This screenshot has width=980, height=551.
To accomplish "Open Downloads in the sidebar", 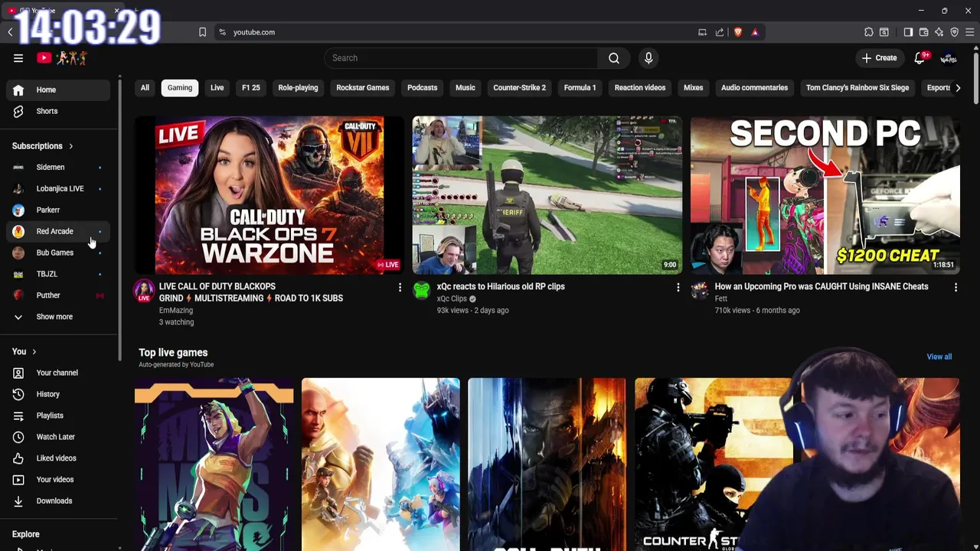I will tap(58, 501).
